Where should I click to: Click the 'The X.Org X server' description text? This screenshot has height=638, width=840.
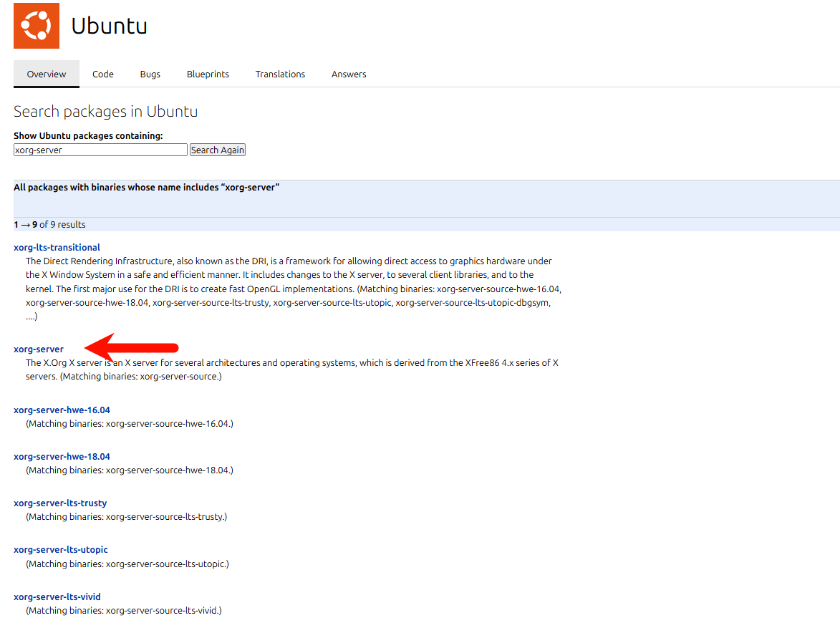(x=292, y=369)
